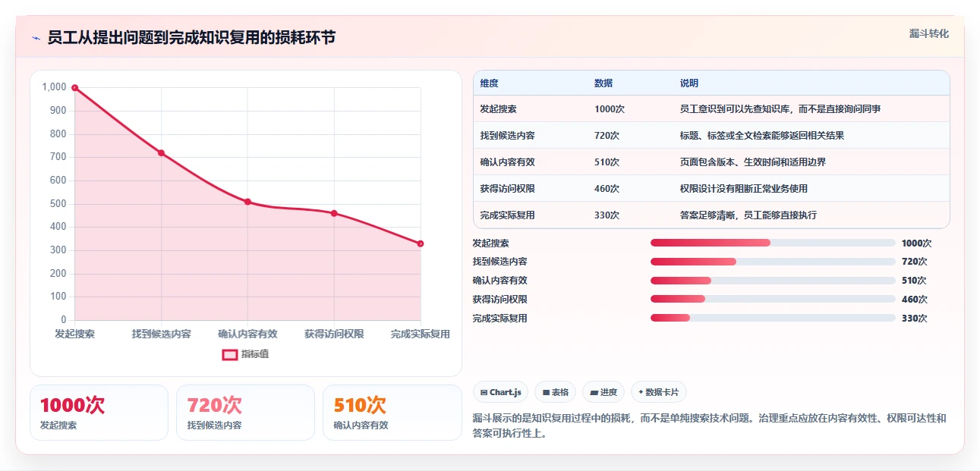
Task: Click the summary paragraph starting 漏斗展示的是
Action: 709,425
